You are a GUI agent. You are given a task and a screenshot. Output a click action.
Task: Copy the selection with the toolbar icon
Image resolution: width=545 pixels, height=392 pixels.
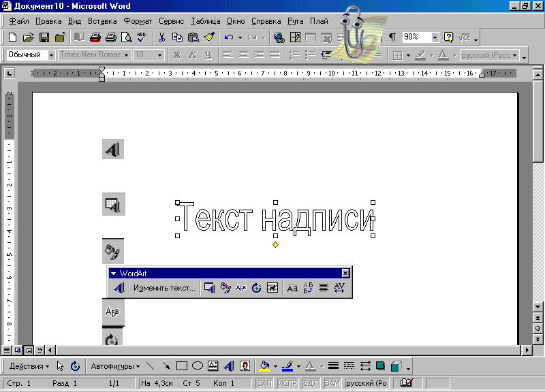(177, 37)
